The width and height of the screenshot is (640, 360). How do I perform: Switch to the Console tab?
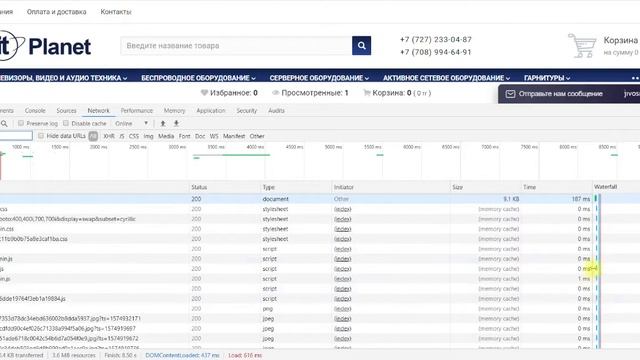coord(35,111)
